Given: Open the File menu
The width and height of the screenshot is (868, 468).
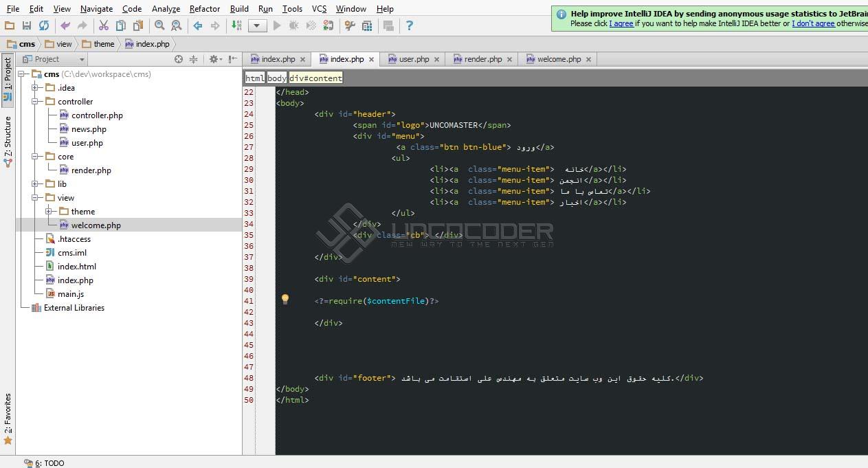Looking at the screenshot, I should 13,9.
